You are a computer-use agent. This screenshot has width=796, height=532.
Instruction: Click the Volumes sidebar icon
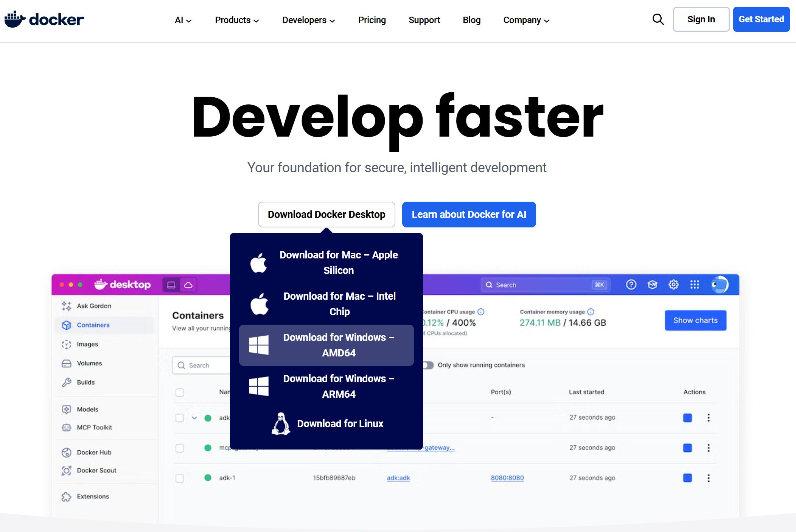click(x=67, y=363)
